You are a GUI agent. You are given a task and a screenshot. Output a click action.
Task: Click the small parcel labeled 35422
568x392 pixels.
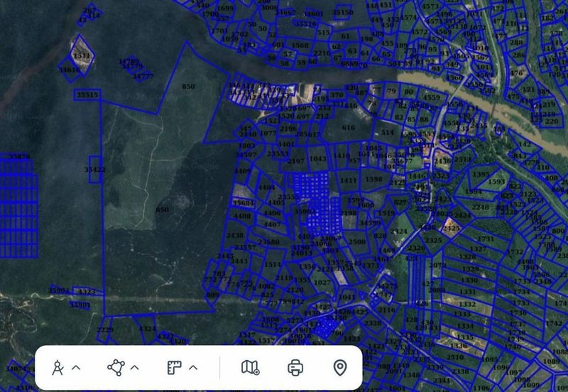pos(94,170)
